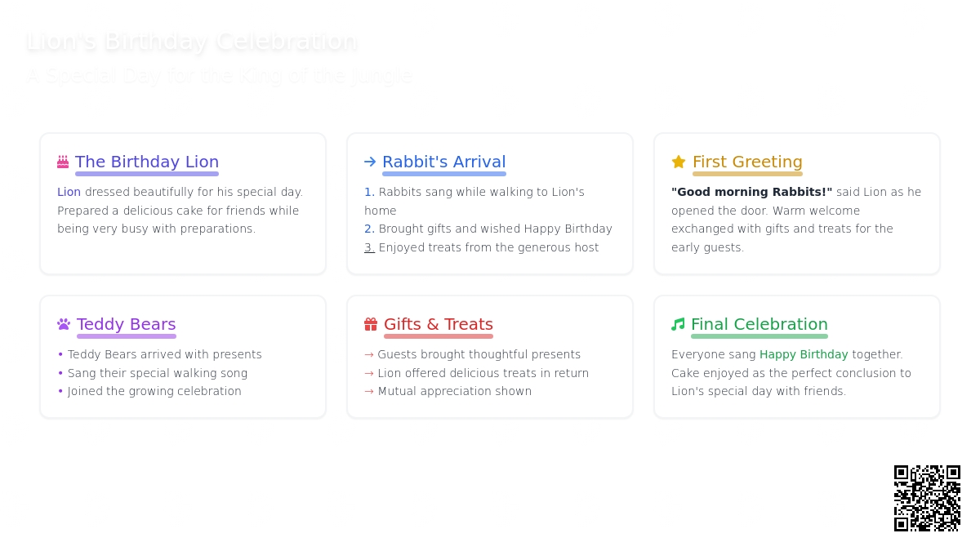Select The Birthday Lion heading

point(147,162)
